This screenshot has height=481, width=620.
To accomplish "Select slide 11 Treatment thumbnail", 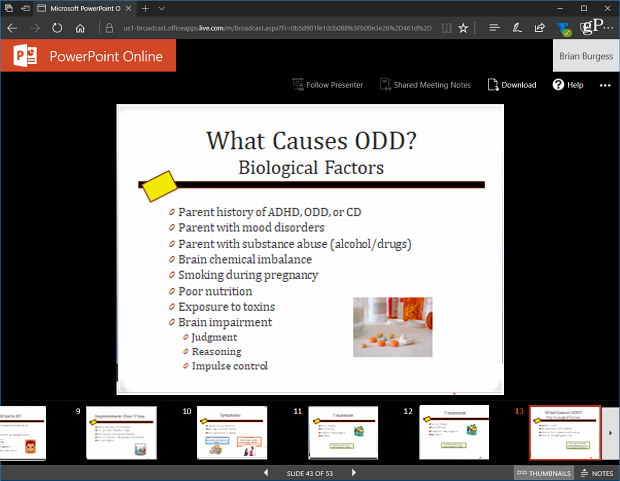I will click(343, 432).
